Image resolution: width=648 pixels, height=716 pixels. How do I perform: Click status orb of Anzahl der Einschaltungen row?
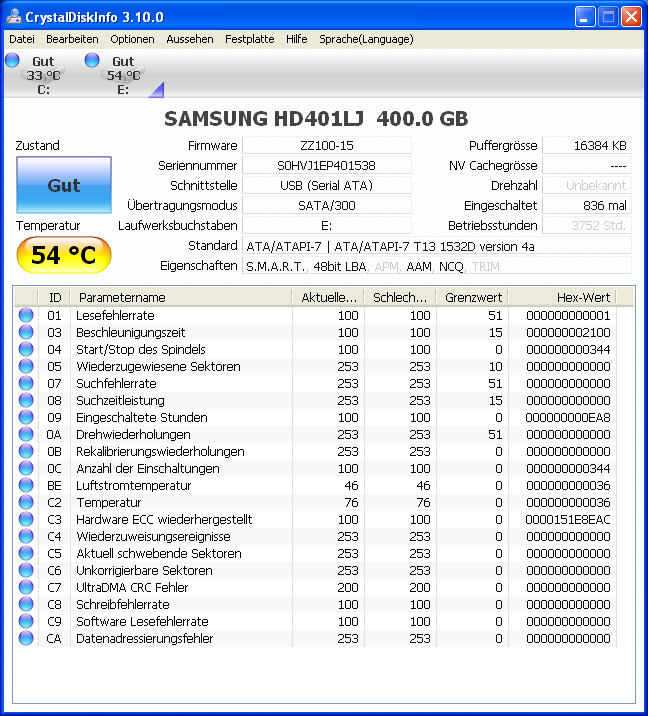click(x=26, y=468)
